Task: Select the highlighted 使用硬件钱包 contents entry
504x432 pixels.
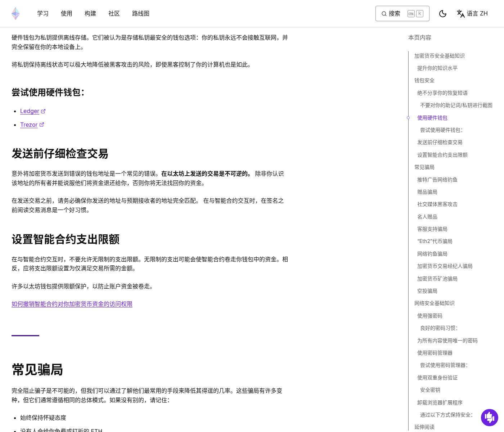Action: (x=432, y=118)
